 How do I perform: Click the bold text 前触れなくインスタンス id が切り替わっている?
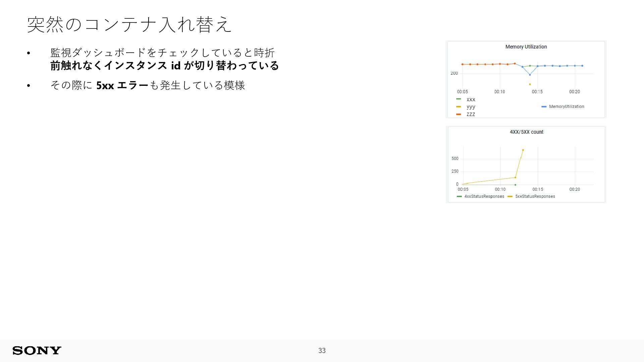[164, 65]
